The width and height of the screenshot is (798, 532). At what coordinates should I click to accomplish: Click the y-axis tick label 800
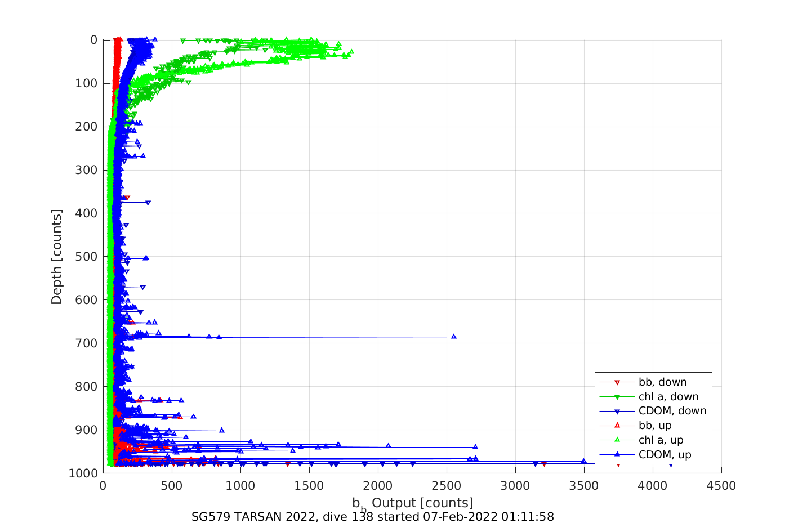click(x=86, y=387)
